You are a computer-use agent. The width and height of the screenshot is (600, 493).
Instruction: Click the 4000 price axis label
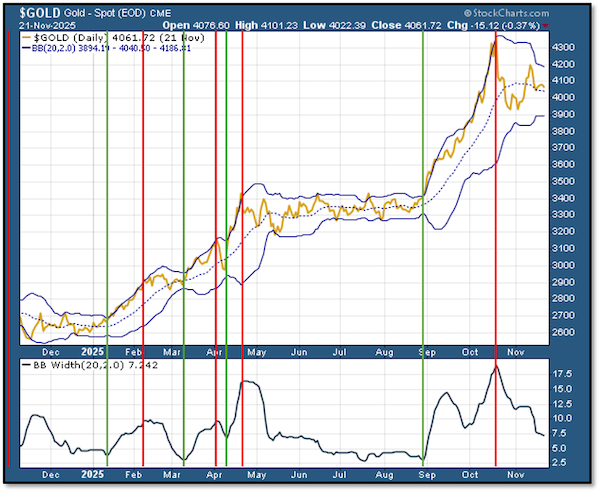563,97
